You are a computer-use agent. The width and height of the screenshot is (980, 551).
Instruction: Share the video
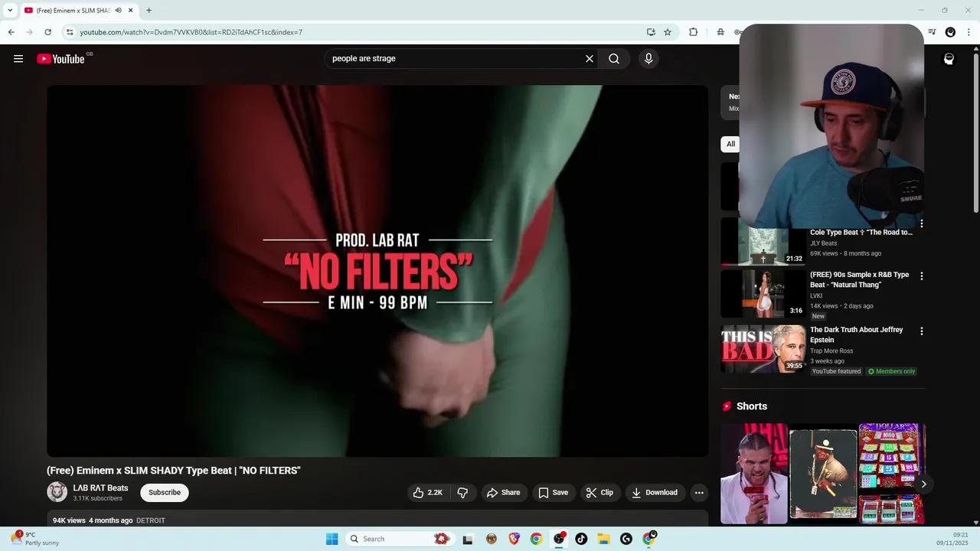point(503,493)
